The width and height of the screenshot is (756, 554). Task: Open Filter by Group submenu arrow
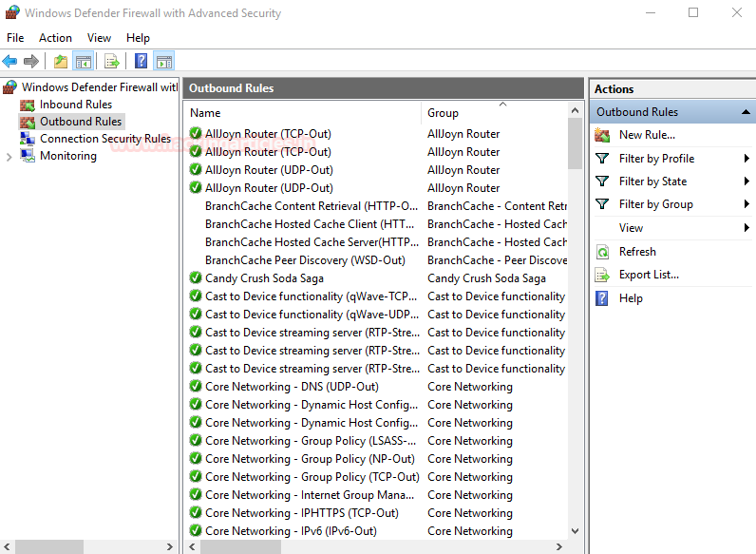point(747,204)
